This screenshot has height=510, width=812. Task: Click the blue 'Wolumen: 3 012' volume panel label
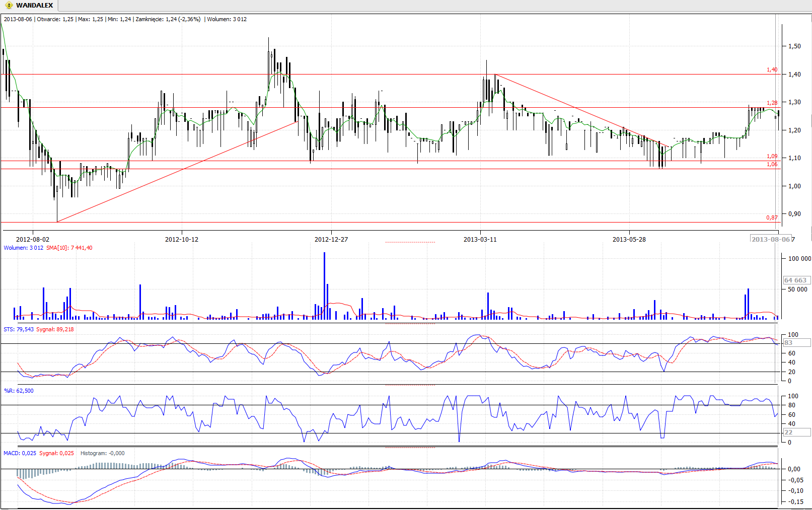pyautogui.click(x=24, y=248)
